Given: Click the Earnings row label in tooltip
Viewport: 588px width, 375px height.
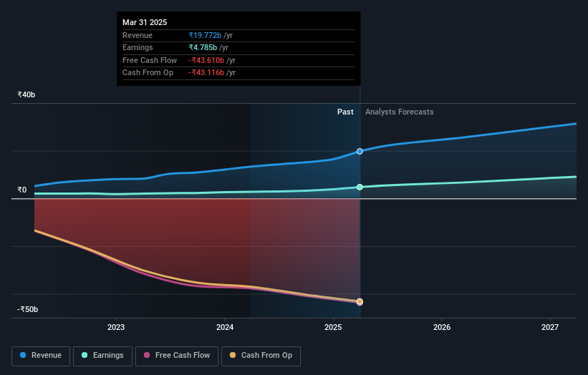Looking at the screenshot, I should 138,47.
